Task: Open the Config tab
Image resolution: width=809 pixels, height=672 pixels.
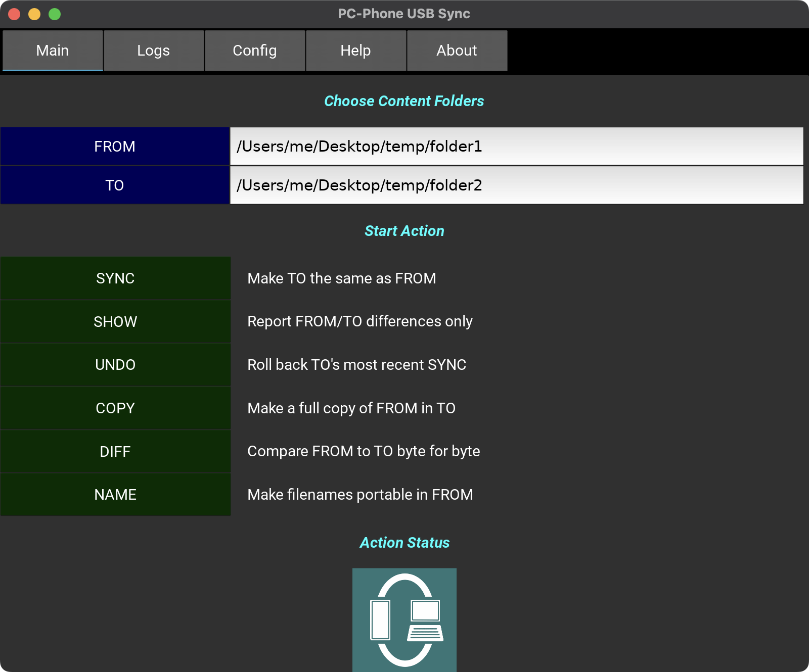Action: (255, 51)
